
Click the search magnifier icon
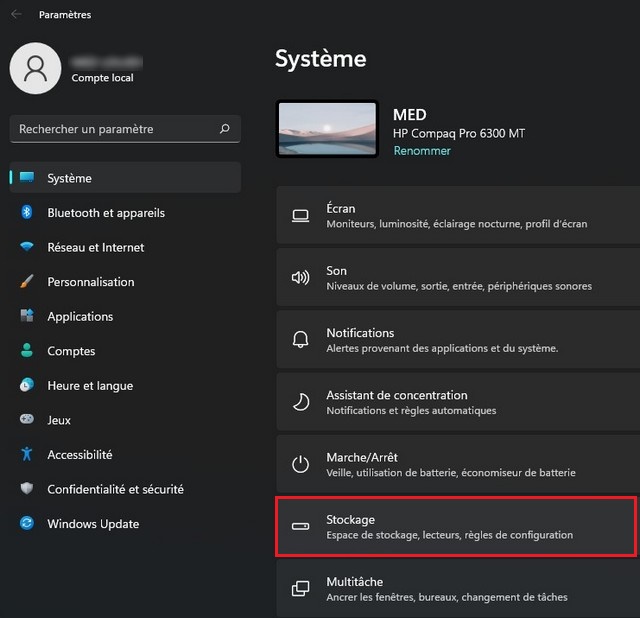224,129
